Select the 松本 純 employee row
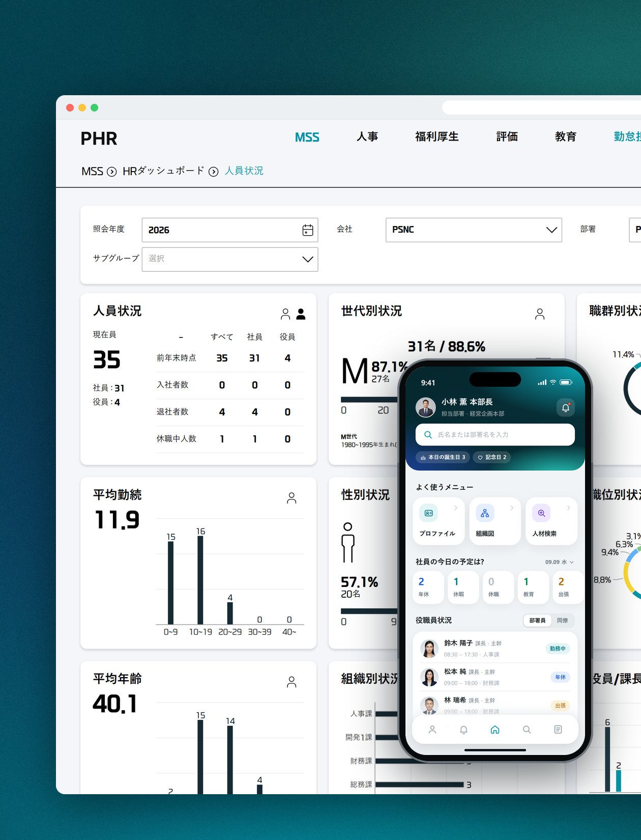 pyautogui.click(x=495, y=677)
